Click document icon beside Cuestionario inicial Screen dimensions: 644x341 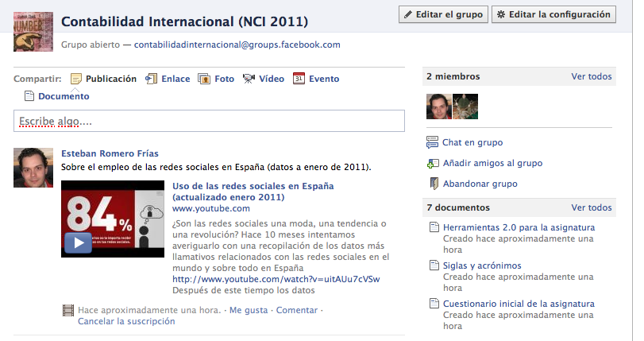click(434, 304)
